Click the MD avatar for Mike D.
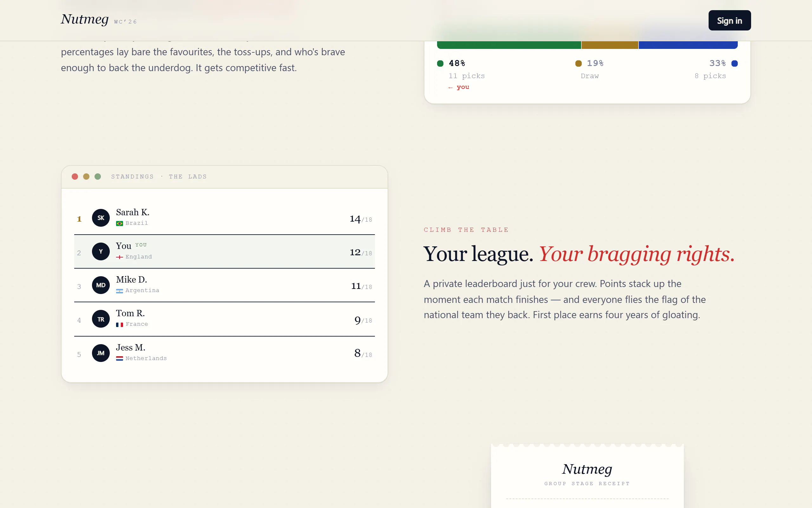The width and height of the screenshot is (812, 508). point(101,285)
